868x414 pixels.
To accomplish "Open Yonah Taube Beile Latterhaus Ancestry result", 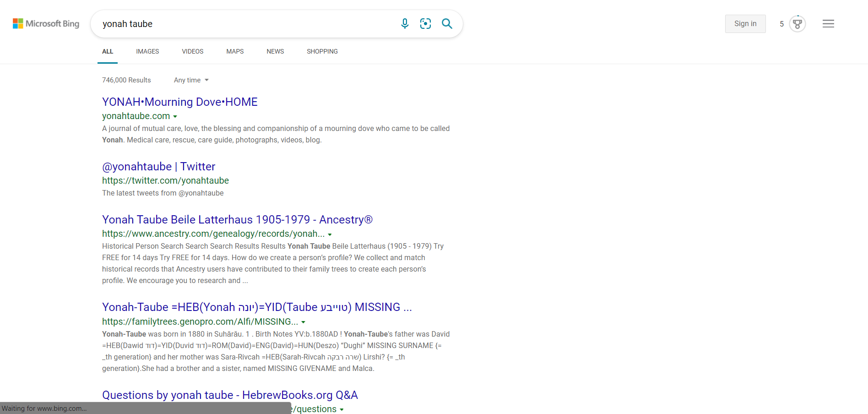I will (237, 220).
